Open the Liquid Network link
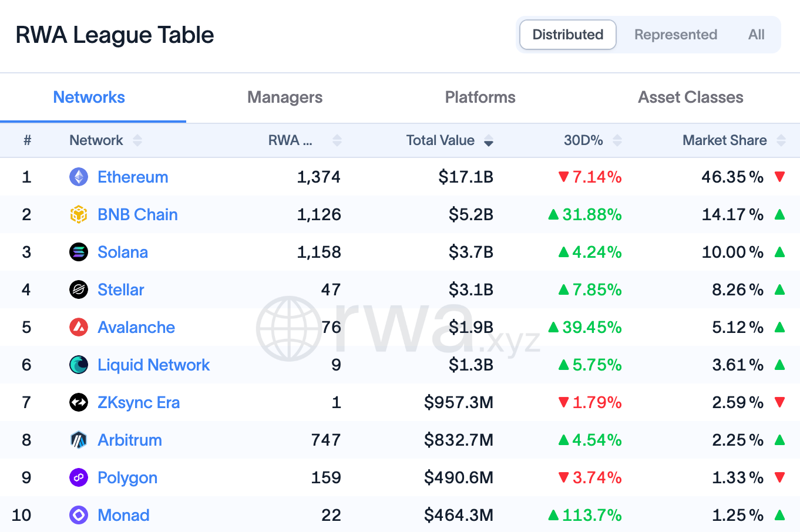 click(x=153, y=365)
